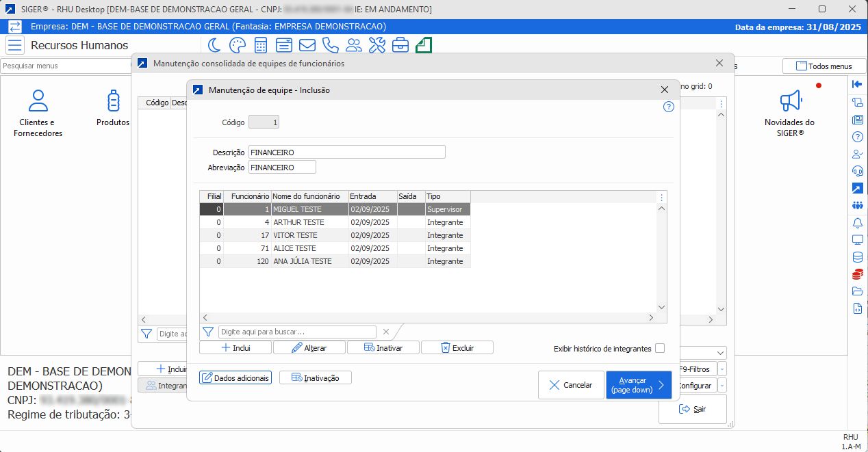
Task: Click the headset support icon in sidebar
Action: tap(857, 170)
